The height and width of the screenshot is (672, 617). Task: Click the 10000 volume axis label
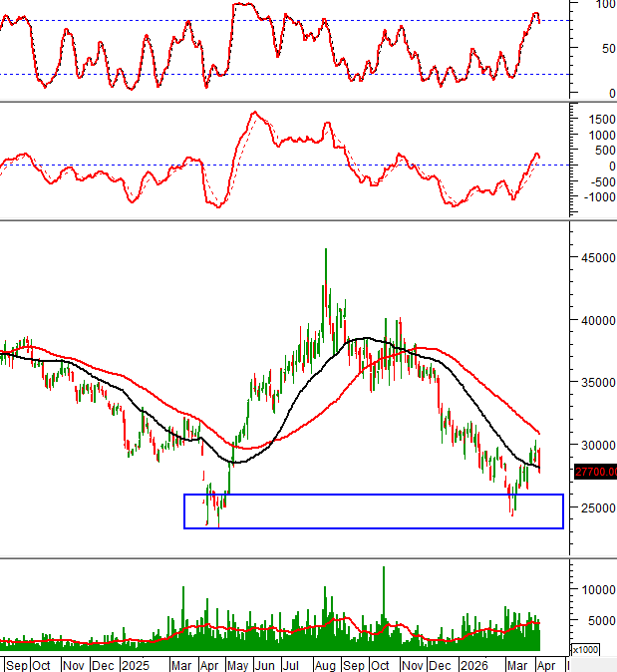pyautogui.click(x=595, y=589)
